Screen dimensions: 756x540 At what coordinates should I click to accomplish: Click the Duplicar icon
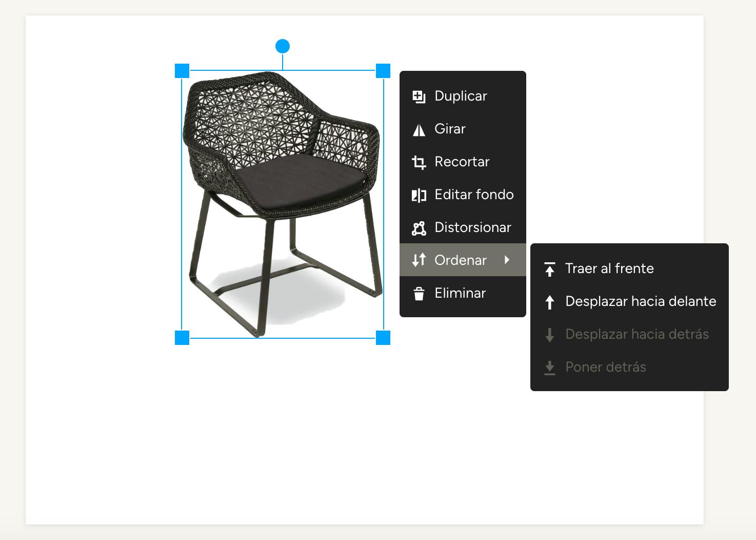coord(419,97)
